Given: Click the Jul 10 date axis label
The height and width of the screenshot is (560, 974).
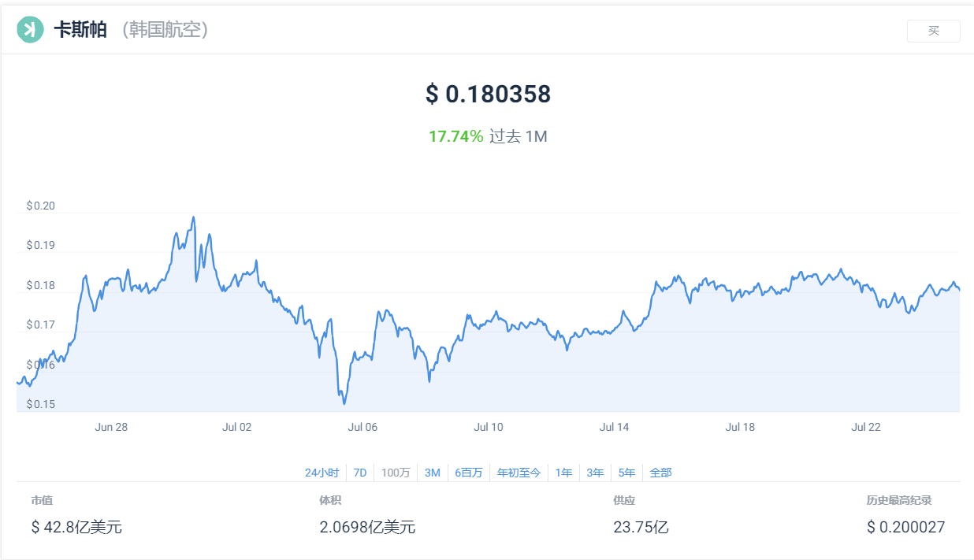Looking at the screenshot, I should point(488,427).
